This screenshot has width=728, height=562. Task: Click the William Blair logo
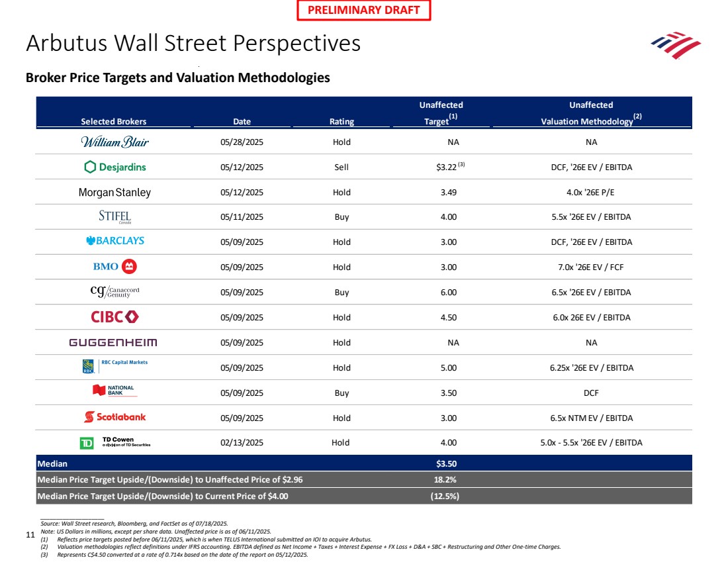click(x=114, y=142)
